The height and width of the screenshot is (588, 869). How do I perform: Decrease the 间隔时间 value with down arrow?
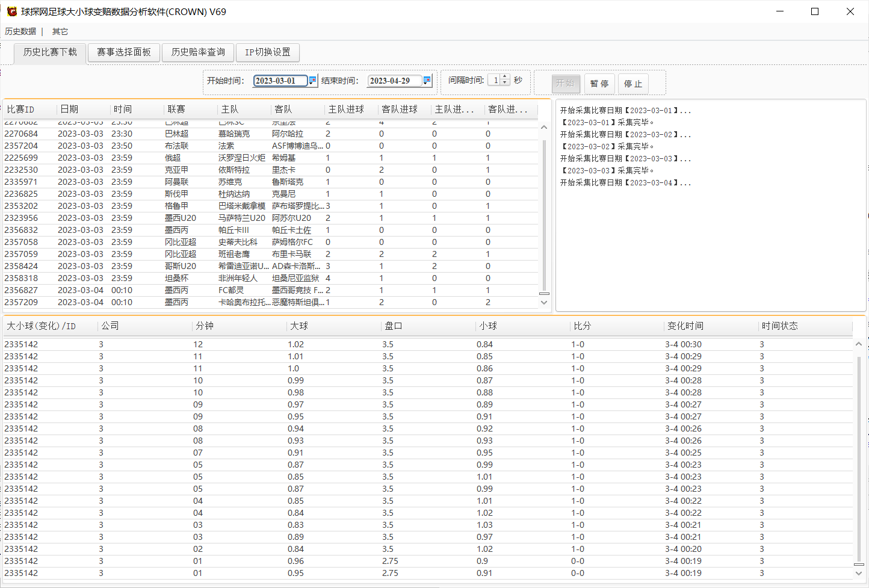click(505, 83)
